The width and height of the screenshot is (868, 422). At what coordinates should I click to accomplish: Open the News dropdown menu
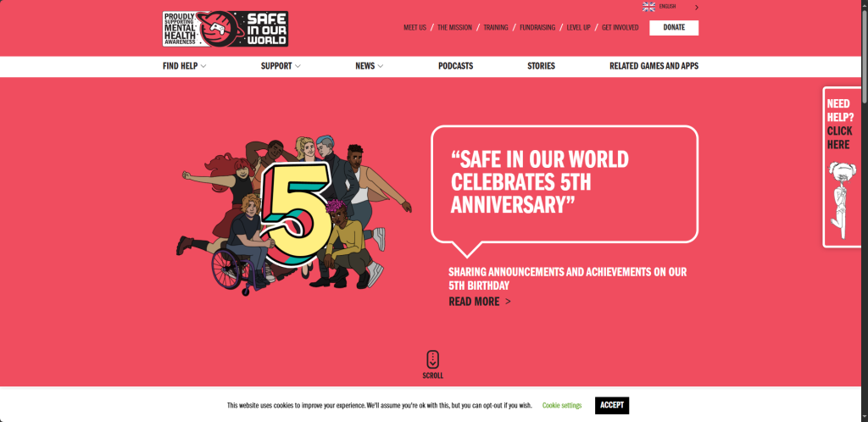[370, 66]
